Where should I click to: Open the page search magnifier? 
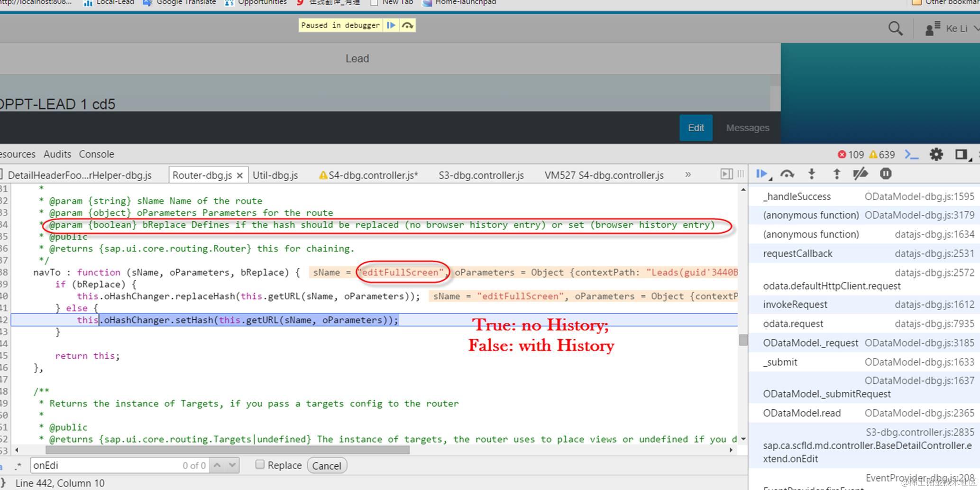[895, 28]
